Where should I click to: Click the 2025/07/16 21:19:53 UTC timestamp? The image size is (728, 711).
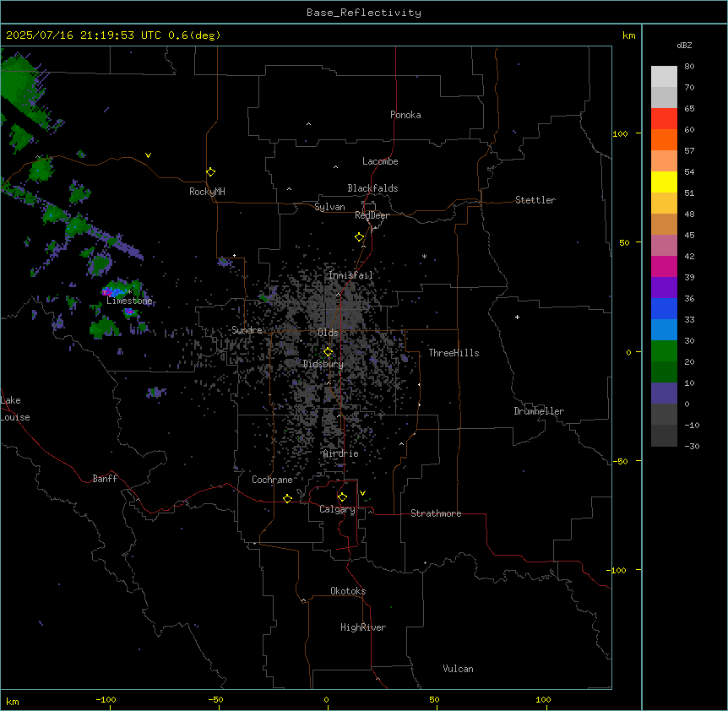click(84, 35)
